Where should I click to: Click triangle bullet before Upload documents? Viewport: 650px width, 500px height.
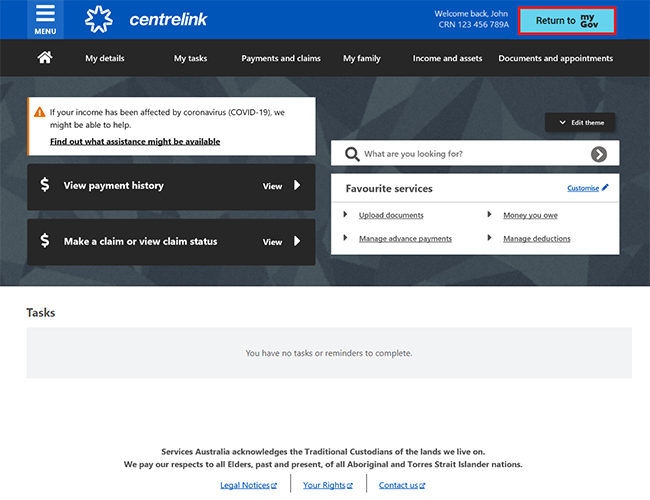click(345, 214)
